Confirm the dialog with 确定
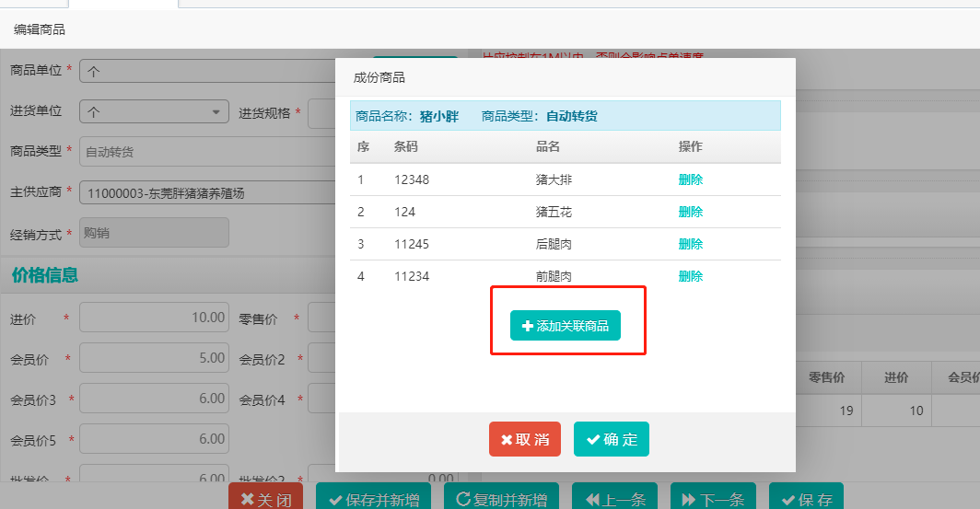The height and width of the screenshot is (509, 980). 611,440
